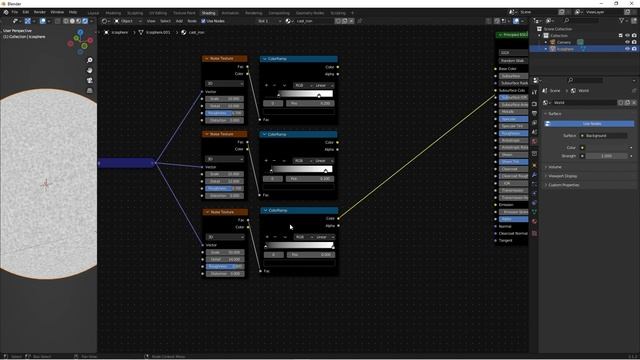Click the gradient bar of bottom ColorRamp
The width and height of the screenshot is (640, 360).
click(300, 245)
